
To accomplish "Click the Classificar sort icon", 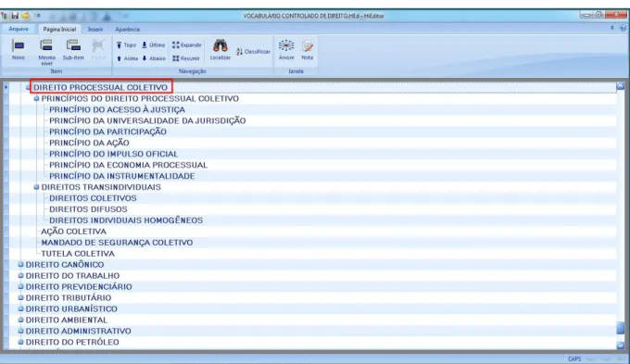I will coord(239,52).
